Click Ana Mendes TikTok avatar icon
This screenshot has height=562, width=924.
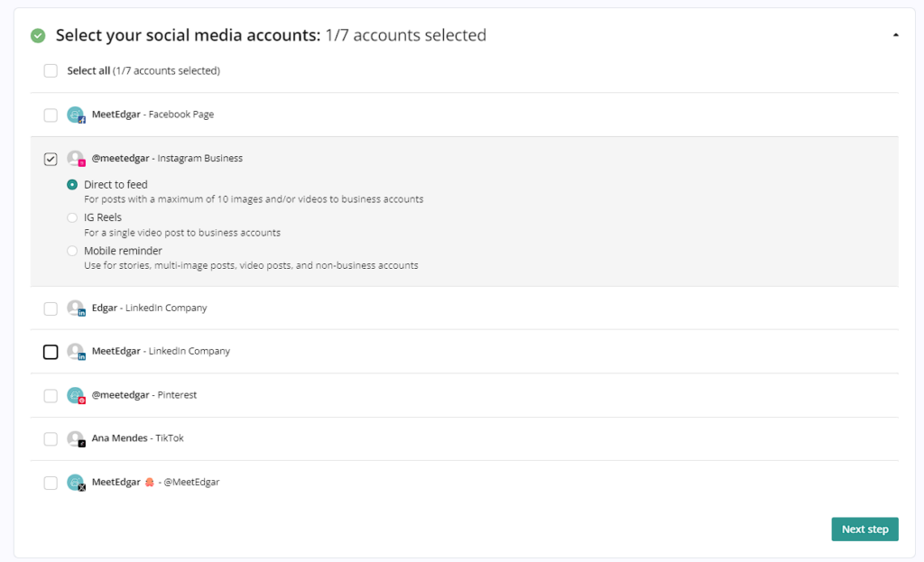pos(76,439)
